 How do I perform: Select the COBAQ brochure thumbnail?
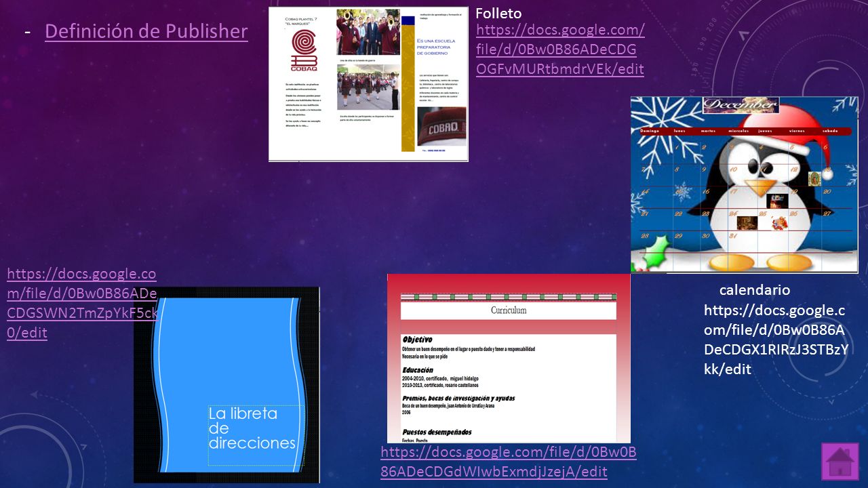[x=368, y=84]
